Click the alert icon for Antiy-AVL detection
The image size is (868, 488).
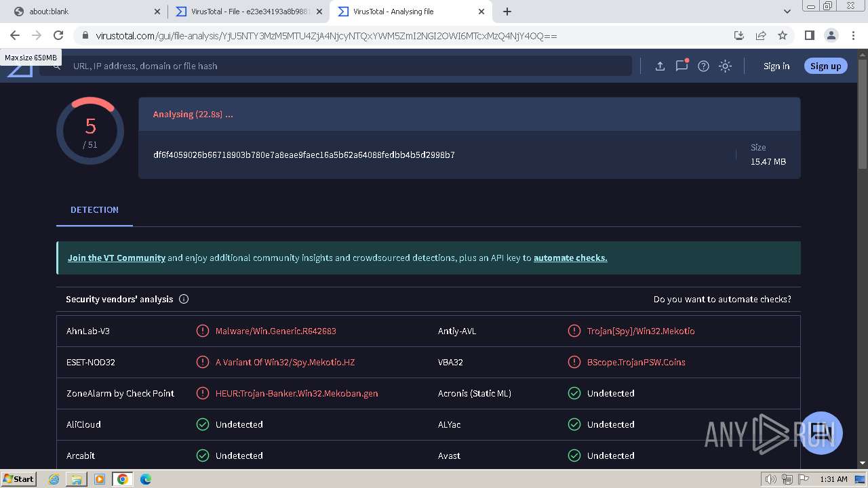(574, 331)
